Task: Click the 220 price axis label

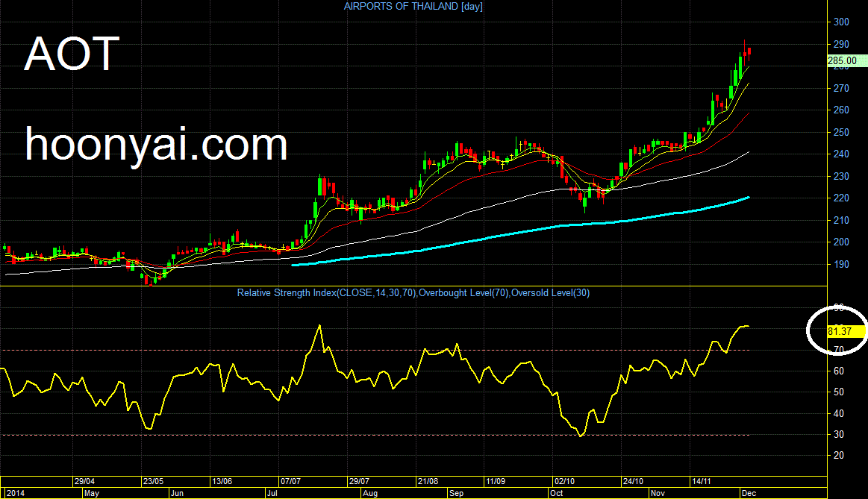Action: click(x=841, y=198)
